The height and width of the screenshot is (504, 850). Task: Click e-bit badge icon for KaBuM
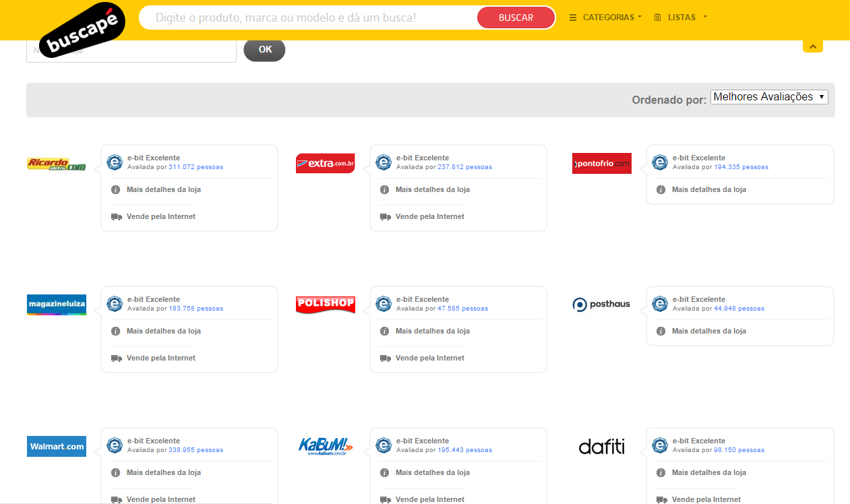point(384,445)
